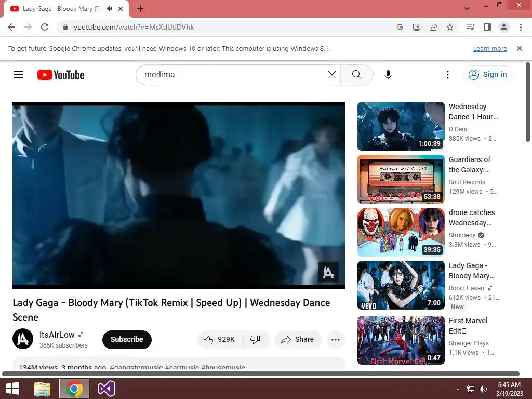
Task: Click the magnifier search button
Action: point(356,75)
